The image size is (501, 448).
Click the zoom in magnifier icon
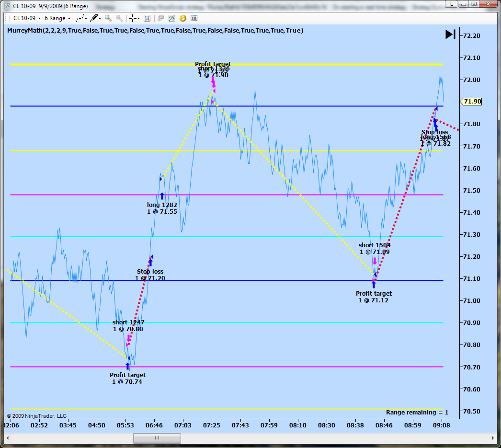pos(108,18)
